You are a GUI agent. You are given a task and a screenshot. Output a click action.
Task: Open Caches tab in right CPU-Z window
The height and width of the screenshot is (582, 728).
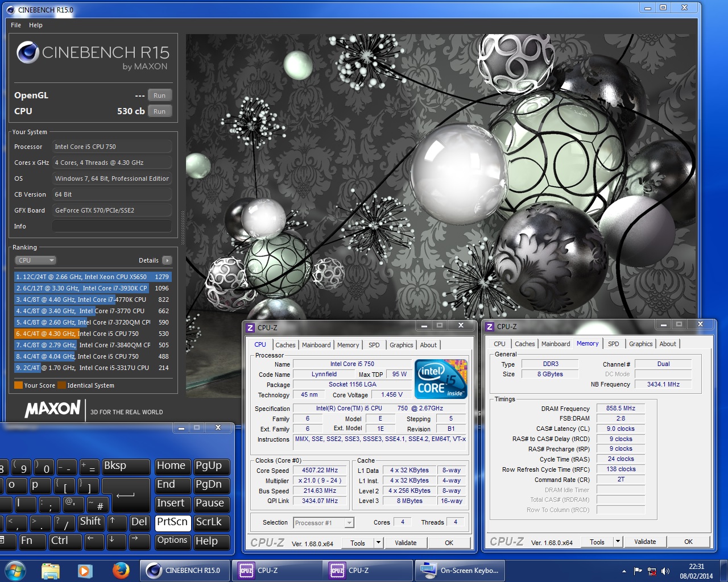click(525, 344)
